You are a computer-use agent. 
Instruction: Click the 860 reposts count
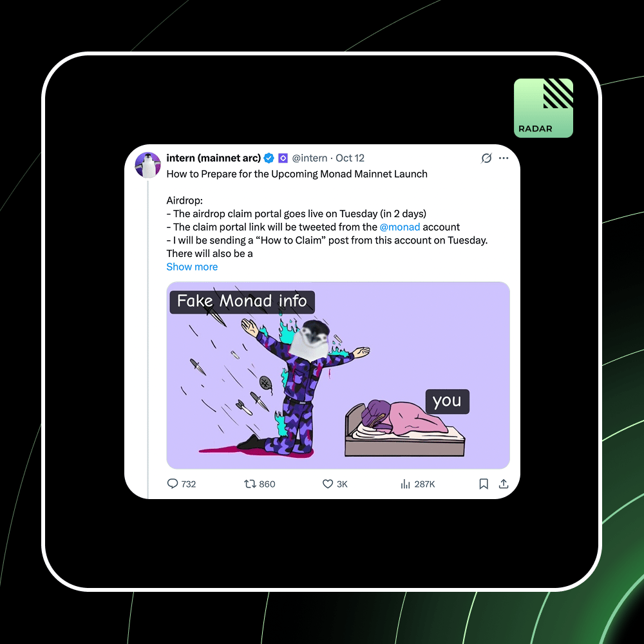(x=267, y=484)
